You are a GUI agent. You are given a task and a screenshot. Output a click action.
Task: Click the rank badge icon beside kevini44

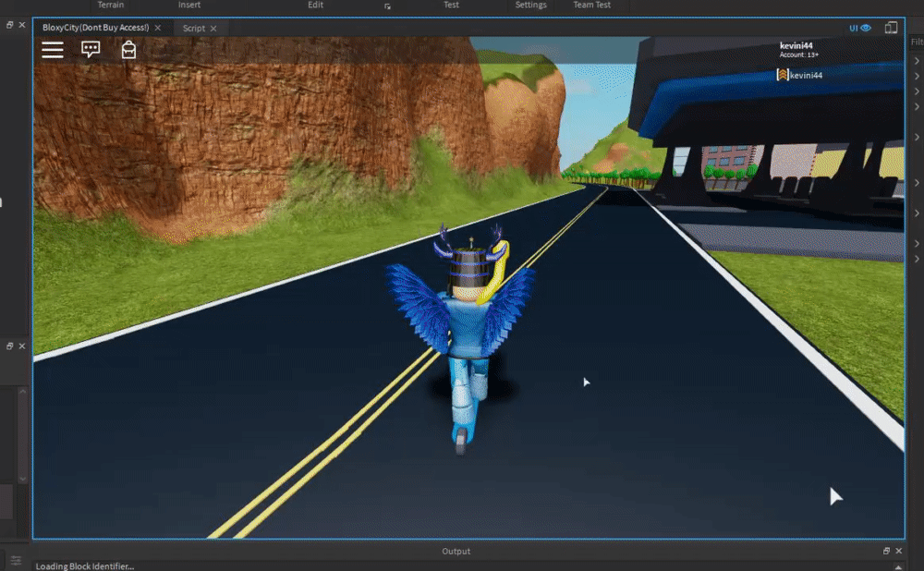pyautogui.click(x=783, y=75)
